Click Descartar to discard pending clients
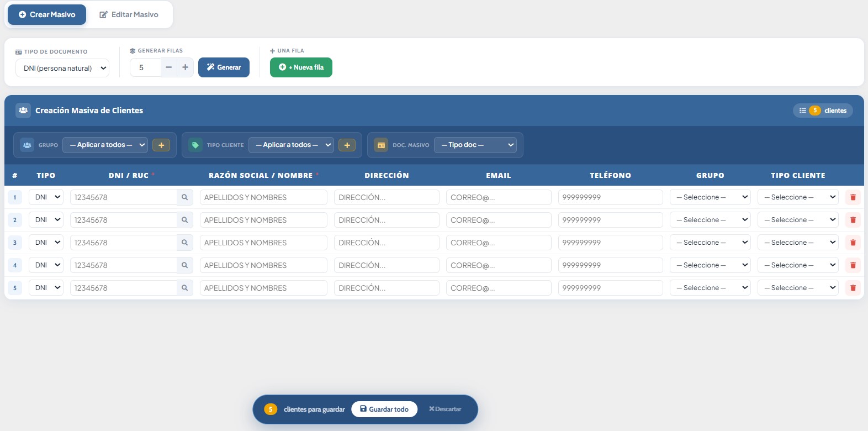 tap(445, 409)
